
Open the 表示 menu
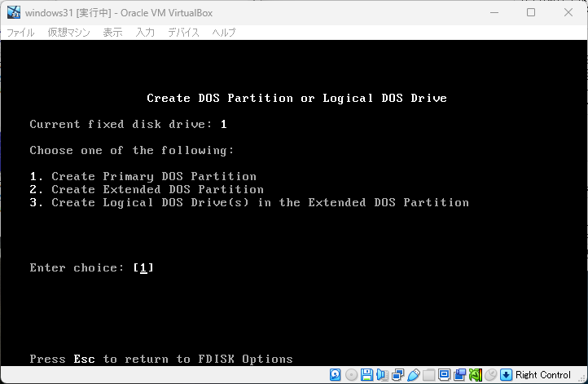coord(113,33)
